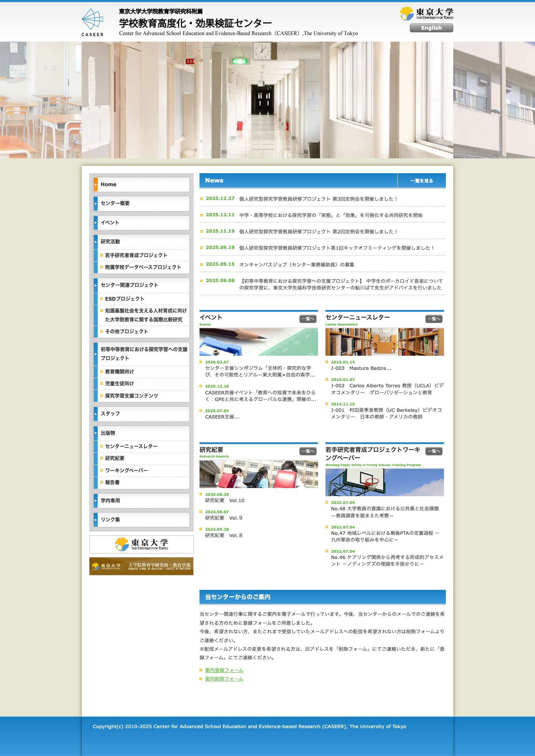Open the 2025.07.03 CASEER主催 event
This screenshot has width=535, height=756.
[x=222, y=417]
